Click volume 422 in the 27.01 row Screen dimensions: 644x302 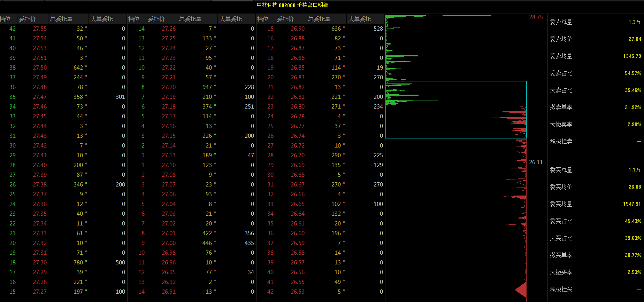207,233
